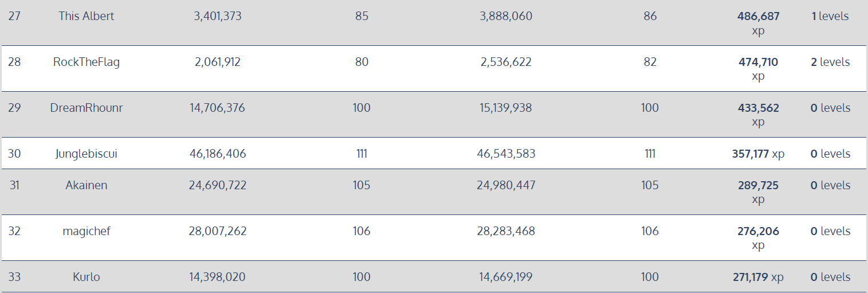The image size is (868, 293).
Task: Select starting XP 2,061,912
Action: tap(218, 62)
